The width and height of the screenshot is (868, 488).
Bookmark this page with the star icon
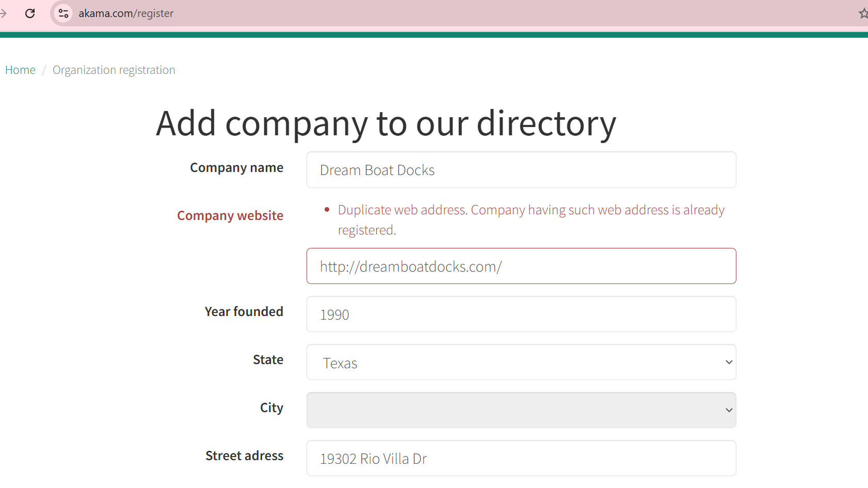(863, 13)
